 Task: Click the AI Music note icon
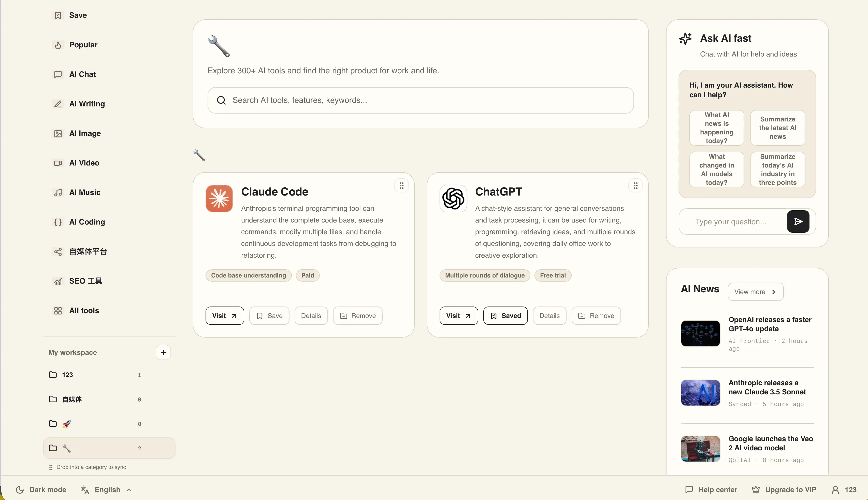58,192
